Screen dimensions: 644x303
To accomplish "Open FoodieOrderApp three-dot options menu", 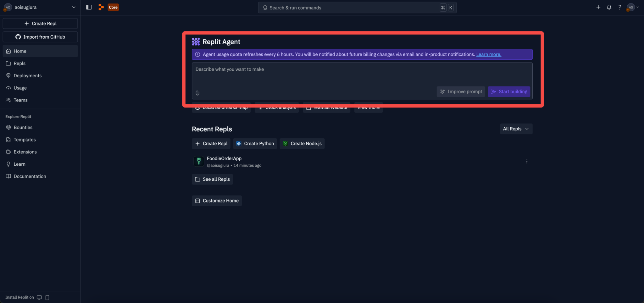I will [x=527, y=161].
